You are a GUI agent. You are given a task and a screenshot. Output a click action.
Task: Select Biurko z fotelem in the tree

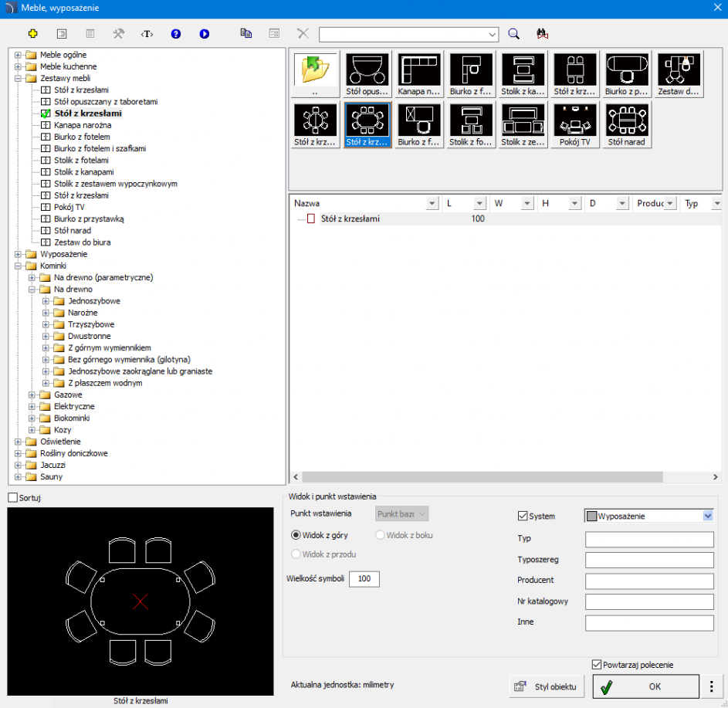pyautogui.click(x=82, y=137)
